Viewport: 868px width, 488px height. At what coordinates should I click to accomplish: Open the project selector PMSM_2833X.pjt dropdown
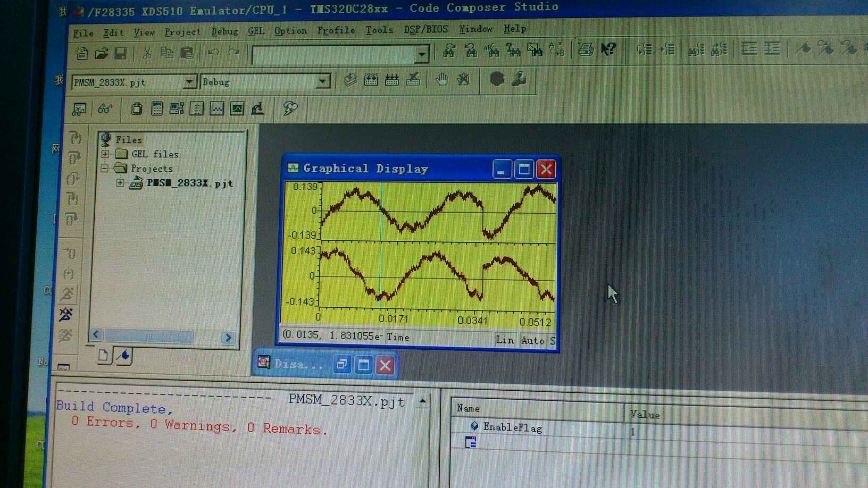point(189,82)
